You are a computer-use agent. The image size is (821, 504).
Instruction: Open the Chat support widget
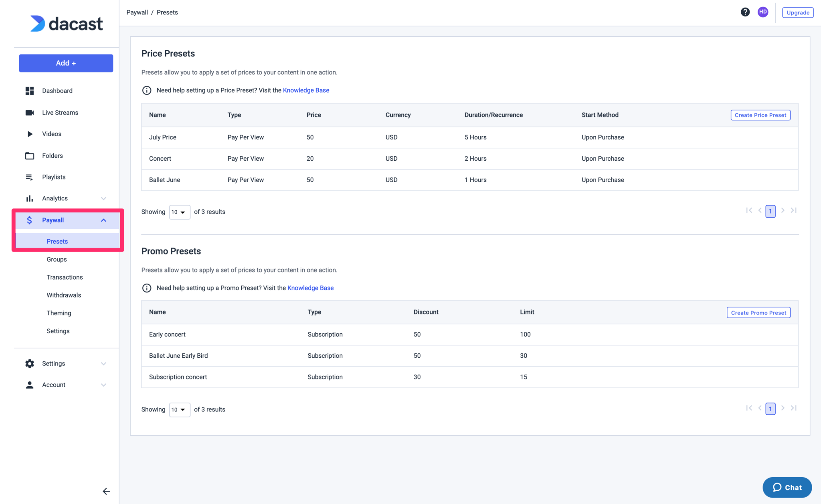(787, 487)
